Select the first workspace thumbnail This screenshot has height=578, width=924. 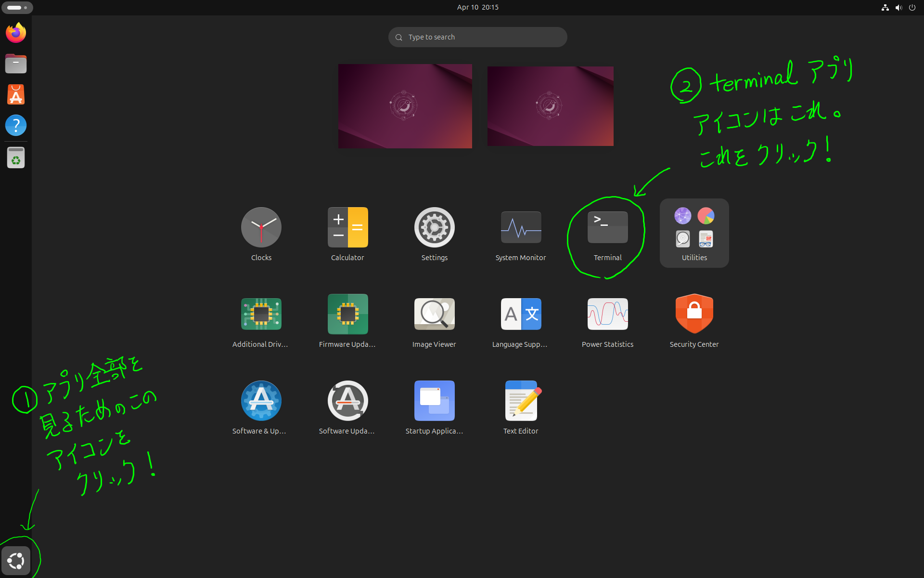click(x=405, y=106)
